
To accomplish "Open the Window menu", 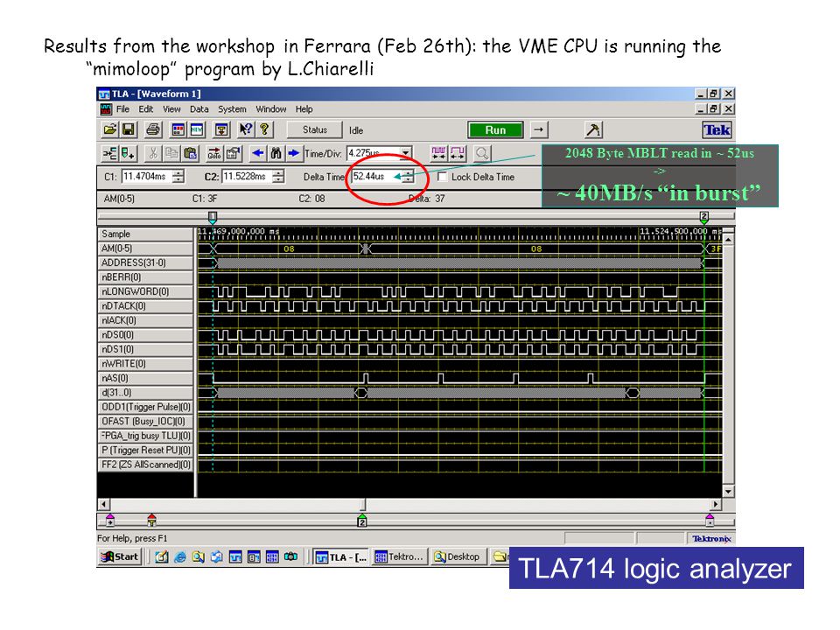I will 270,109.
